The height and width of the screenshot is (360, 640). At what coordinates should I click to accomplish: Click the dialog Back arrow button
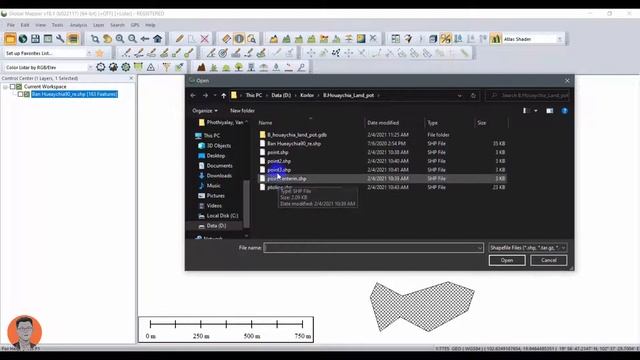click(193, 96)
